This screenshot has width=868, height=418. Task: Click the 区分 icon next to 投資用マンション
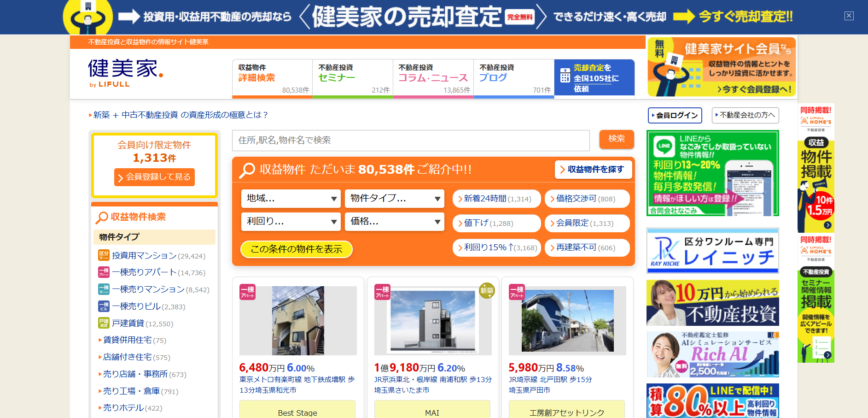coord(104,255)
